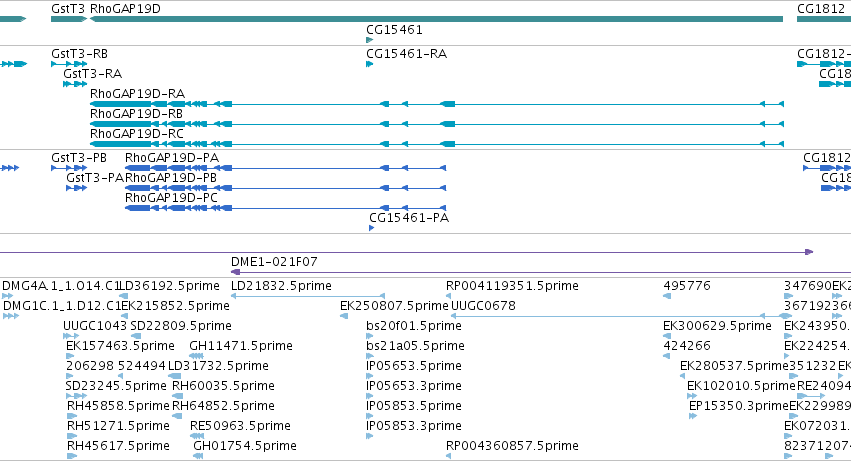Click the RhoGAP19D-RA transcript feature
Viewport: 851px width, 461px height.
[436, 104]
